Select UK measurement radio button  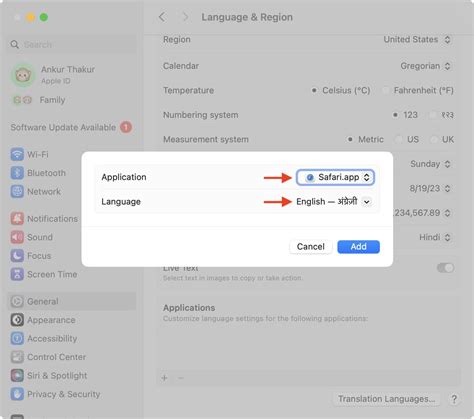click(434, 139)
